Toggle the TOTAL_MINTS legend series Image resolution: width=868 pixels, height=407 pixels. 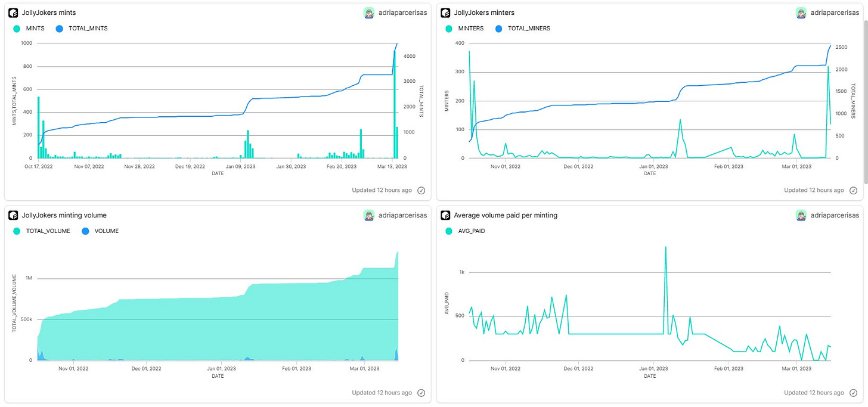pos(82,28)
